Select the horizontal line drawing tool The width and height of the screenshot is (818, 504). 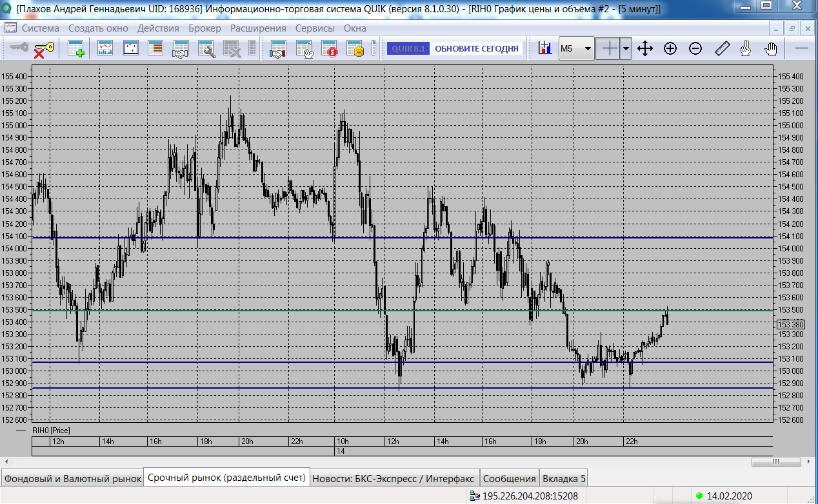tap(802, 48)
